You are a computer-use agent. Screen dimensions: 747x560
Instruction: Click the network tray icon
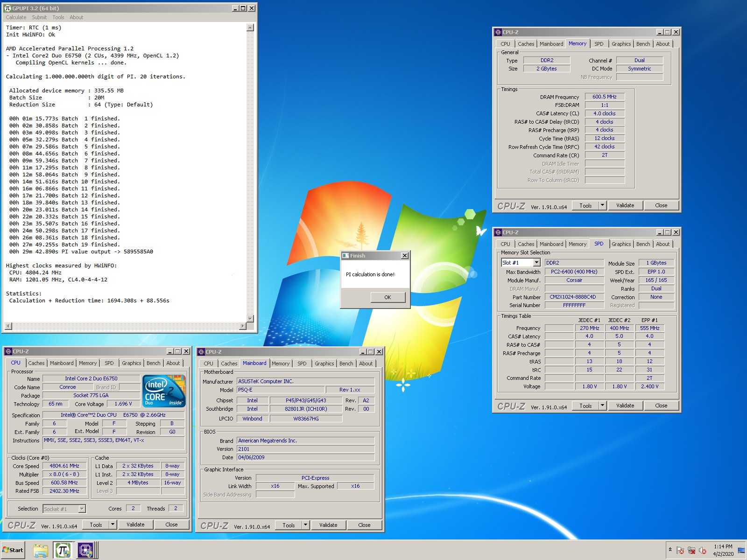[x=691, y=551]
